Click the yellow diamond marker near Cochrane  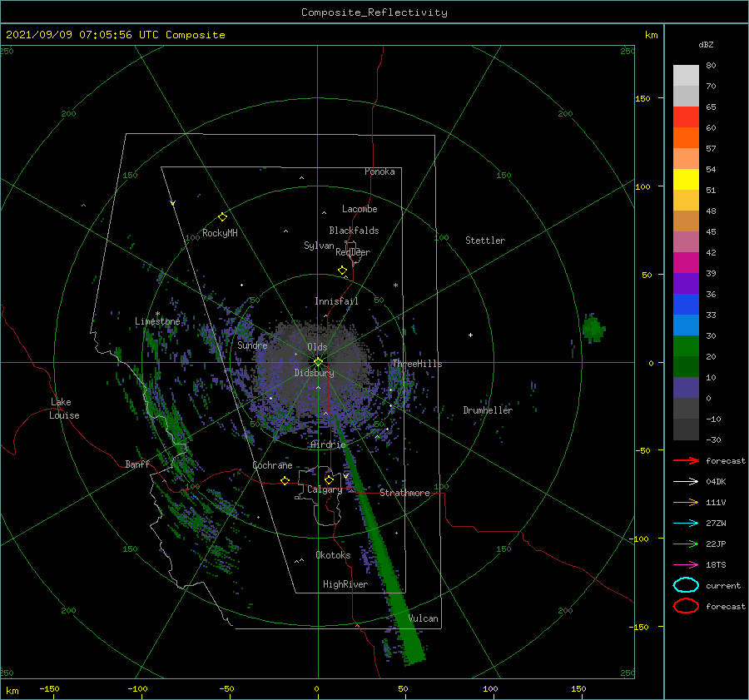pos(285,480)
